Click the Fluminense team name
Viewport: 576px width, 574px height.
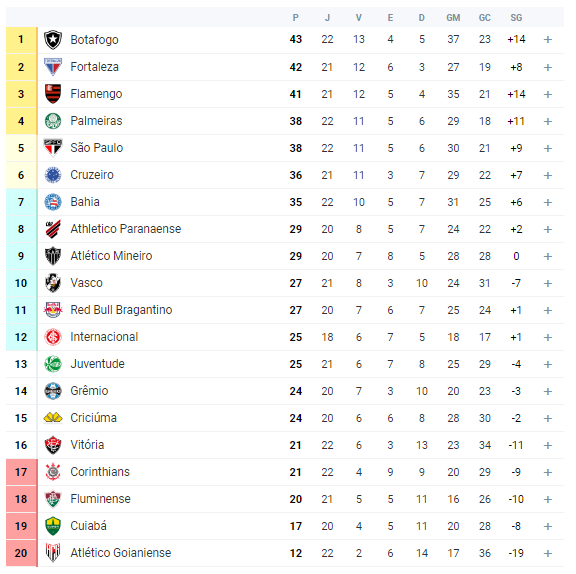pos(100,499)
